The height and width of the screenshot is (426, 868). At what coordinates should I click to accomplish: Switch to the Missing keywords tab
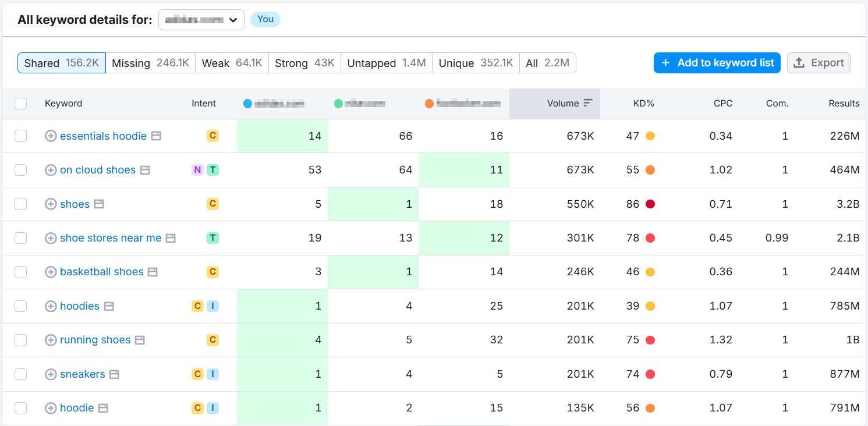(x=150, y=63)
